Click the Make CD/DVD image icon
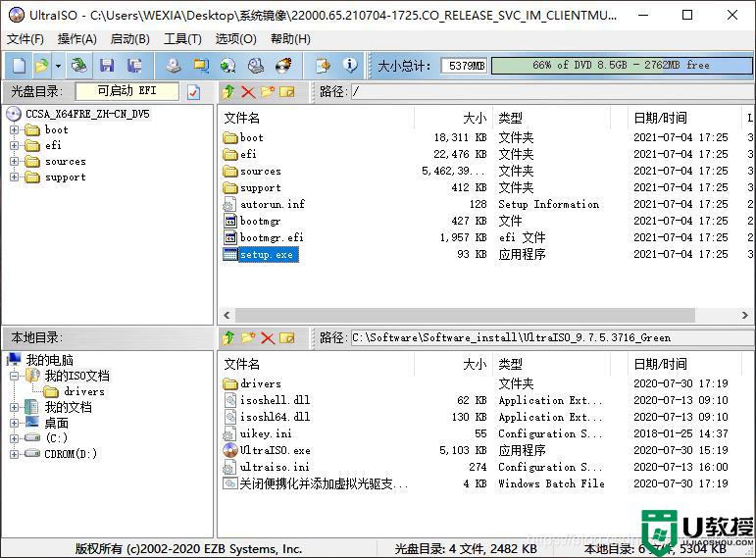The image size is (756, 558). [x=174, y=65]
